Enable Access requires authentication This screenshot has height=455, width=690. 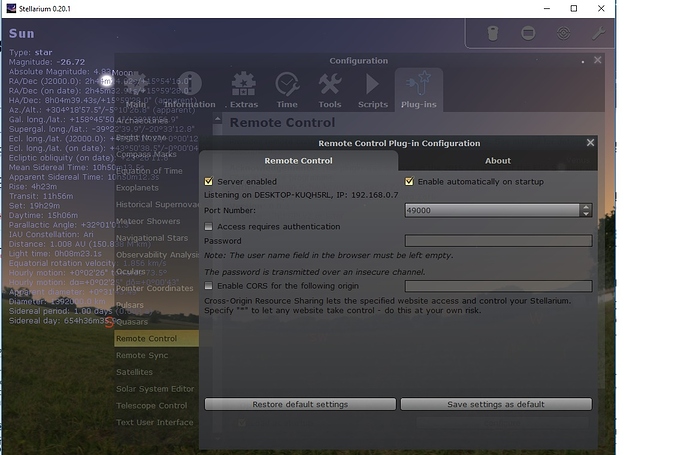click(x=209, y=227)
